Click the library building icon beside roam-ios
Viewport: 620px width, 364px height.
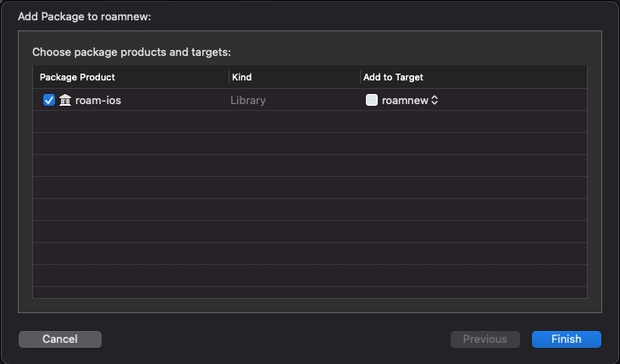click(65, 100)
